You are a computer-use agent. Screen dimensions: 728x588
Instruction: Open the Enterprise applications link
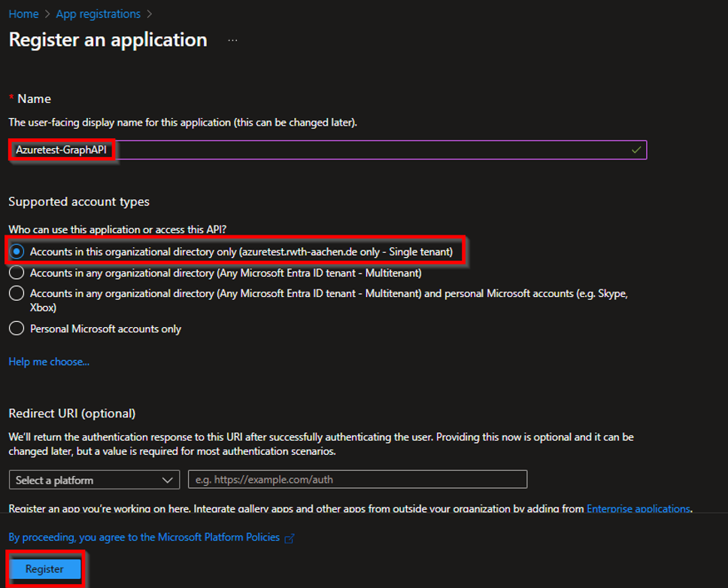638,508
